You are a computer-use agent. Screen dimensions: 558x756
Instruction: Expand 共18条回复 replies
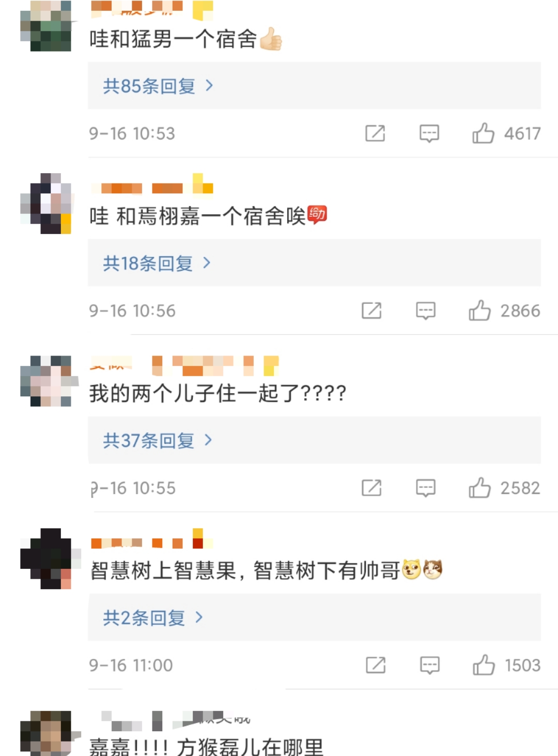(x=157, y=263)
